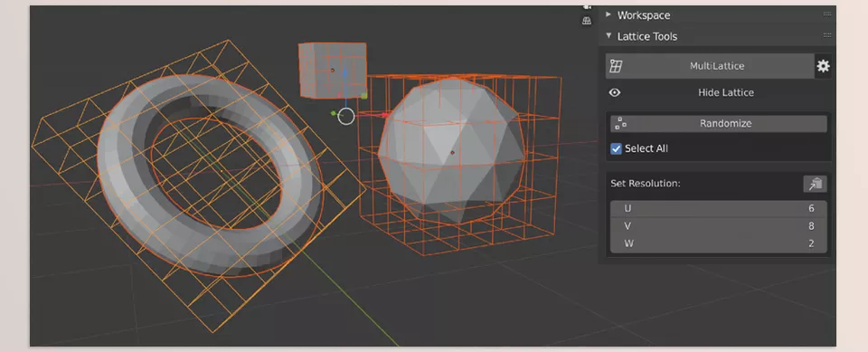Viewport: 868px width, 352px height.
Task: Click the Select All label text
Action: [646, 148]
